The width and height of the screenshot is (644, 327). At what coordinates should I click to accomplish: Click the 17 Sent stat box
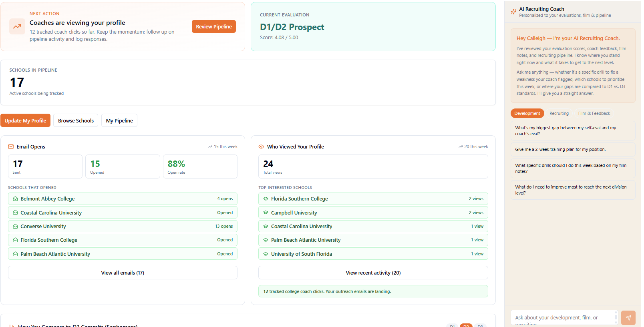click(x=45, y=167)
